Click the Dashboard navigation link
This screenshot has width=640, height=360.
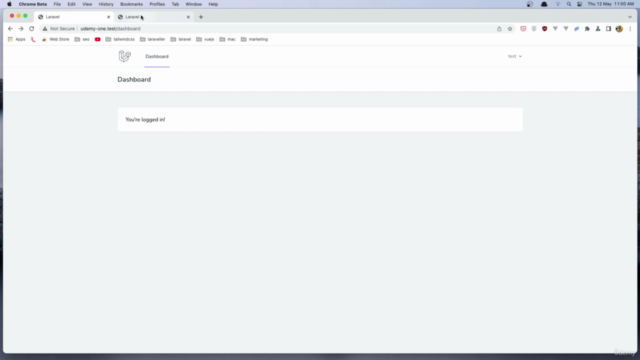tap(157, 56)
